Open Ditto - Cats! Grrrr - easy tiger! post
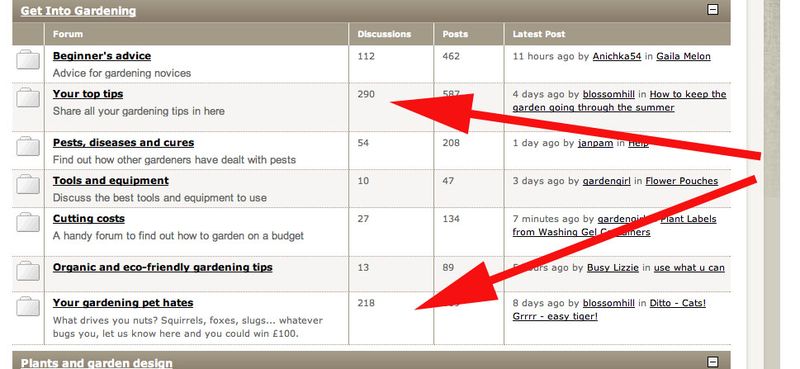 click(x=610, y=310)
